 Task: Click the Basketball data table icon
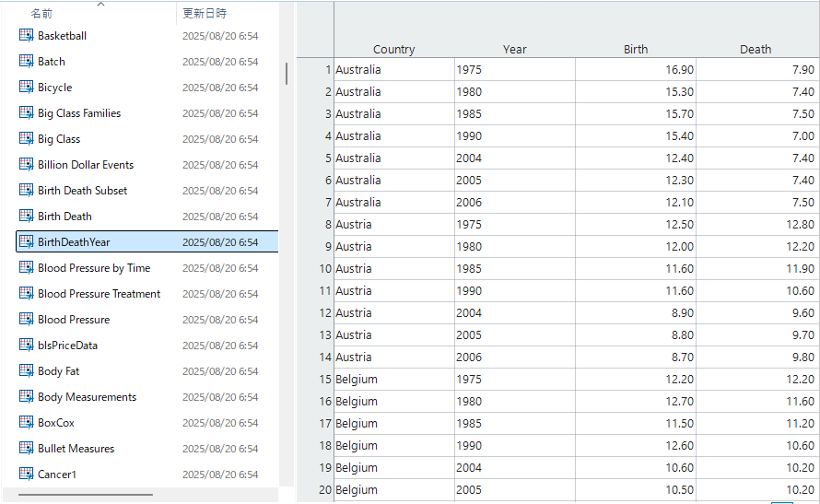point(26,35)
